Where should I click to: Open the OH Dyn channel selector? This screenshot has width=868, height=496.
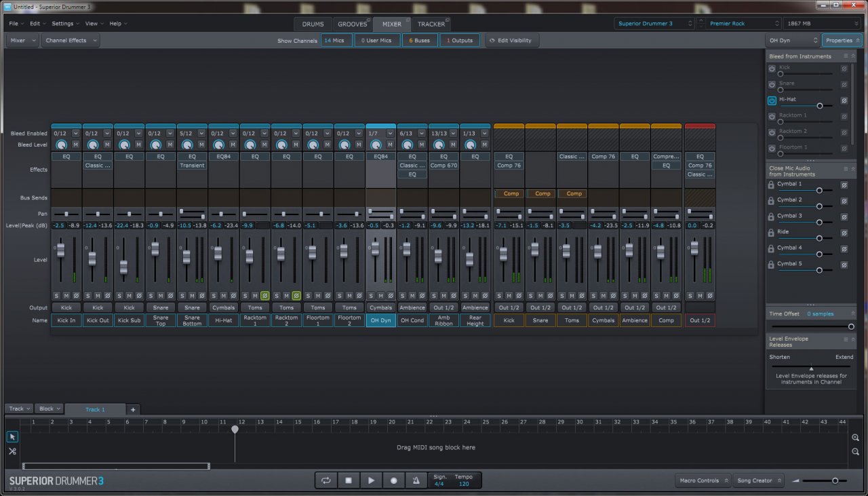(792, 41)
